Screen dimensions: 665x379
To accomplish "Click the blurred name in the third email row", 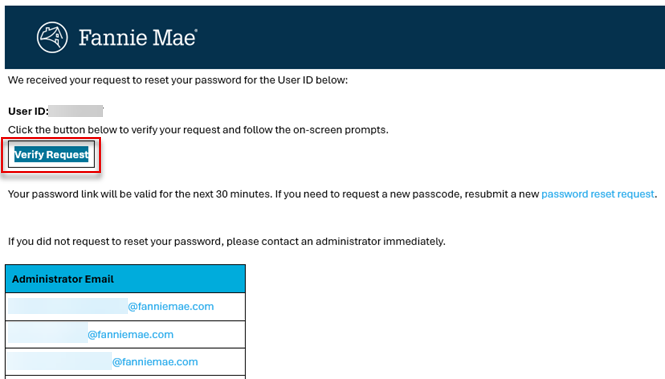I will [x=60, y=362].
